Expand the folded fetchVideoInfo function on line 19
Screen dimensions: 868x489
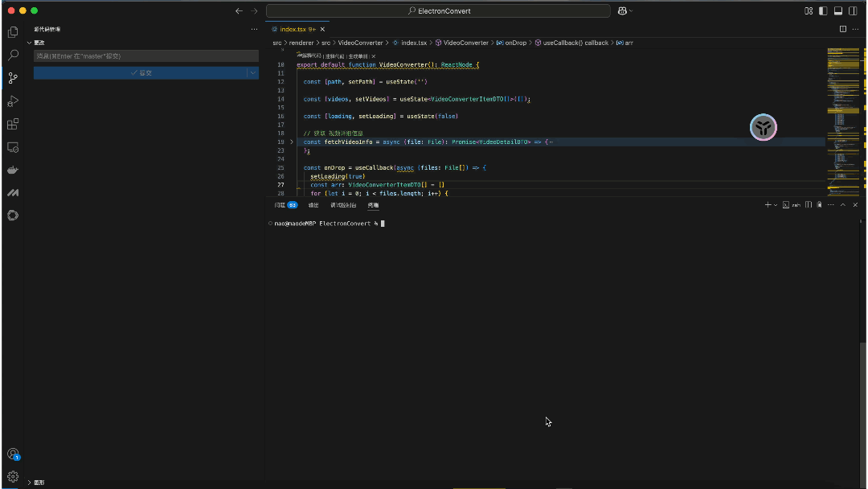coord(292,142)
